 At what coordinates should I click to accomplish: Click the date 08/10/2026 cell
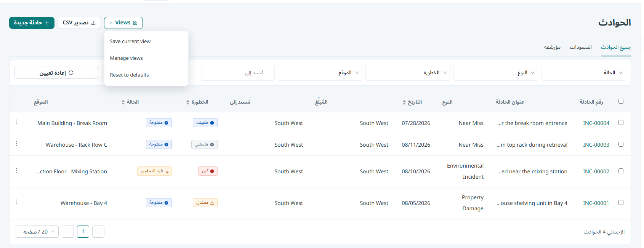(x=416, y=171)
